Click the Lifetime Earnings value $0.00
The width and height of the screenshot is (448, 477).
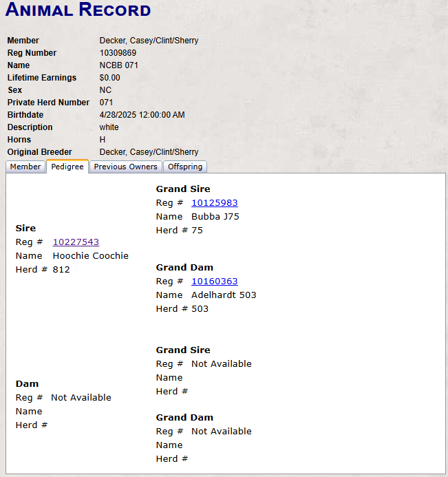(x=109, y=78)
